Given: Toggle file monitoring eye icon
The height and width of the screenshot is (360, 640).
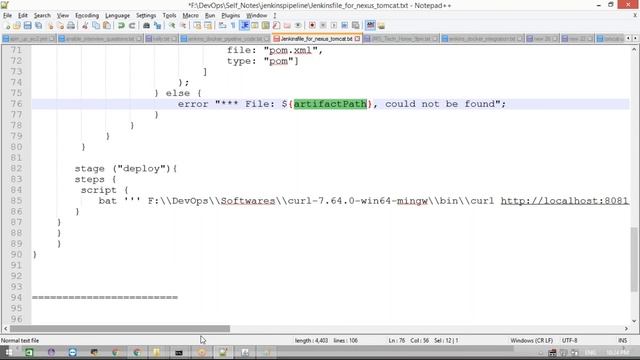Looking at the screenshot, I should pyautogui.click(x=298, y=26).
